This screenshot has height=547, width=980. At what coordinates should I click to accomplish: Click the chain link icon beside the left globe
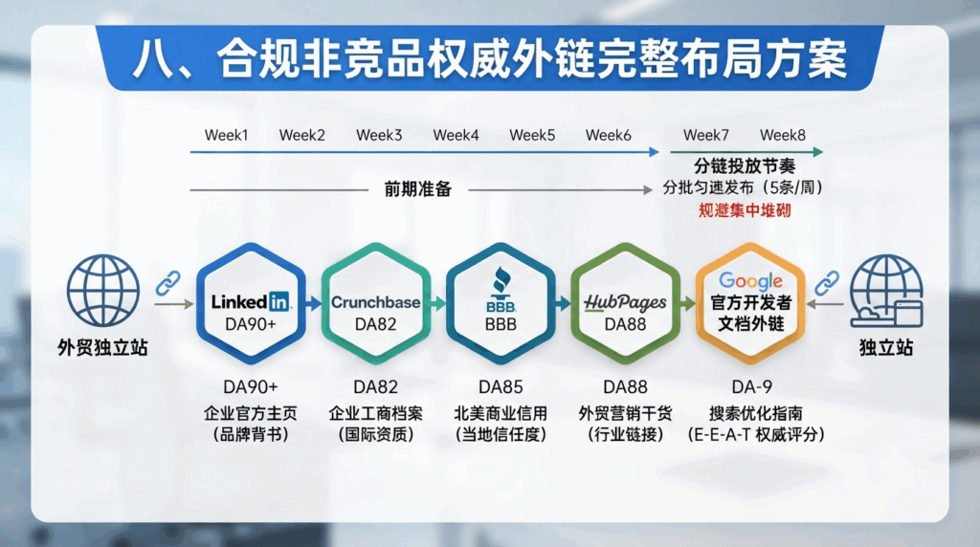pyautogui.click(x=167, y=283)
